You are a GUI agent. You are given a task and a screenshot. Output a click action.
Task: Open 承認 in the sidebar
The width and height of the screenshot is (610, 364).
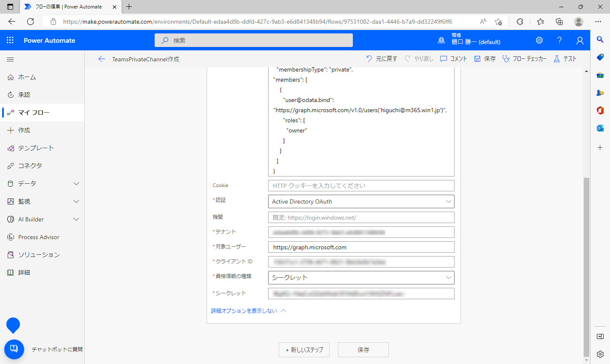pyautogui.click(x=42, y=95)
